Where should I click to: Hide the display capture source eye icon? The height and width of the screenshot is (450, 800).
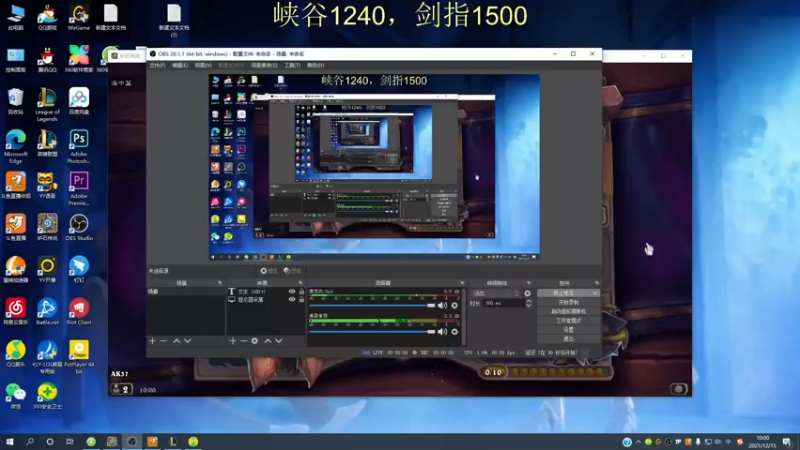coord(292,299)
